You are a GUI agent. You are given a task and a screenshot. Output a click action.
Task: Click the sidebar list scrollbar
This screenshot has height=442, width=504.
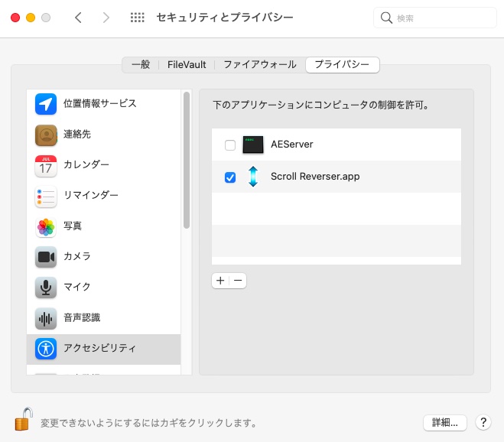[x=187, y=160]
